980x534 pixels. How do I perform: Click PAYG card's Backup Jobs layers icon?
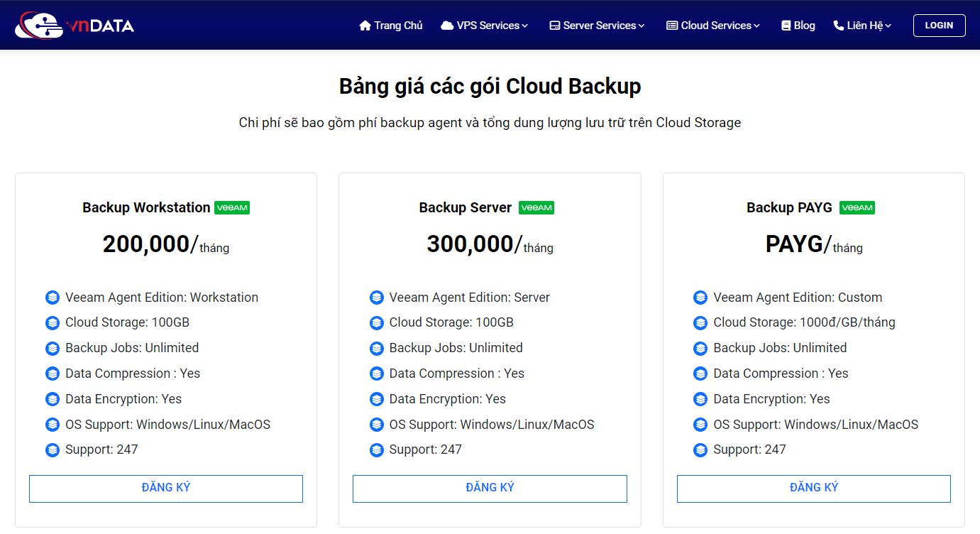(700, 349)
